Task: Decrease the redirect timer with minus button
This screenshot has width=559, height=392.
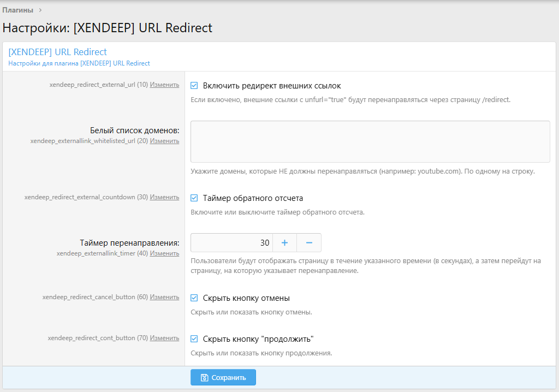Action: [309, 242]
